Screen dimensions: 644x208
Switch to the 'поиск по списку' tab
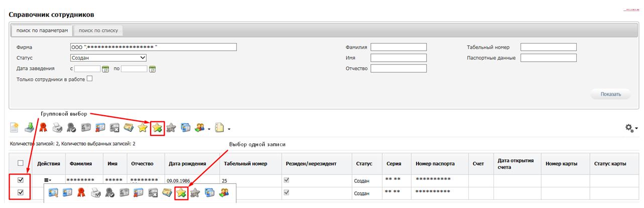coord(98,31)
